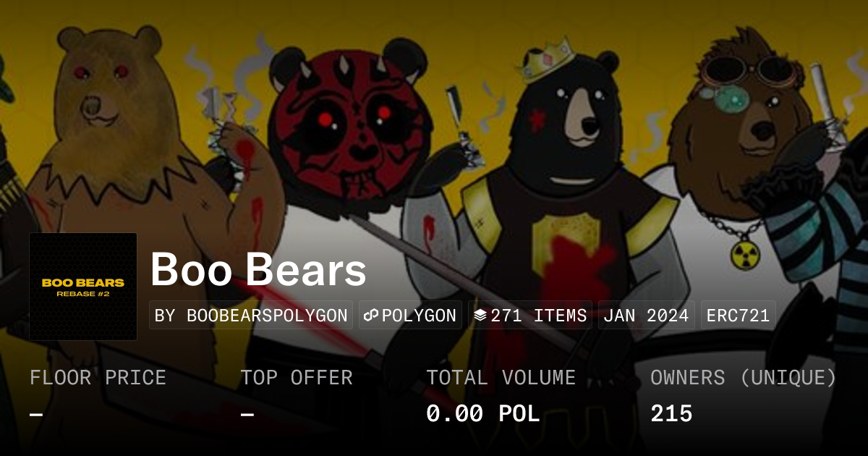Screen dimensions: 868x456
Task: Click the Boo Bears collection logo thumbnail
Action: pos(83,287)
